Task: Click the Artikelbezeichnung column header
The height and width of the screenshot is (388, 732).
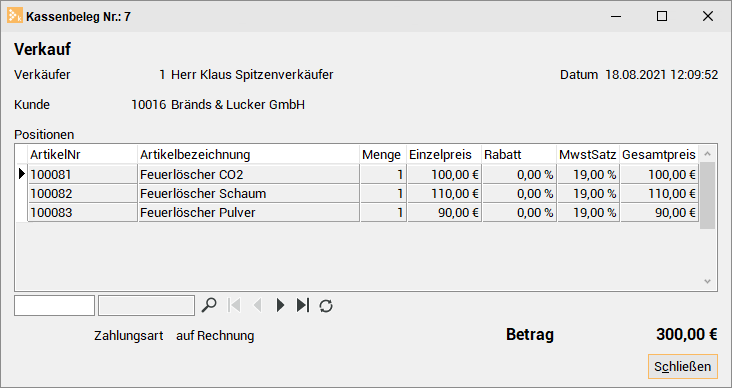Action: click(248, 155)
